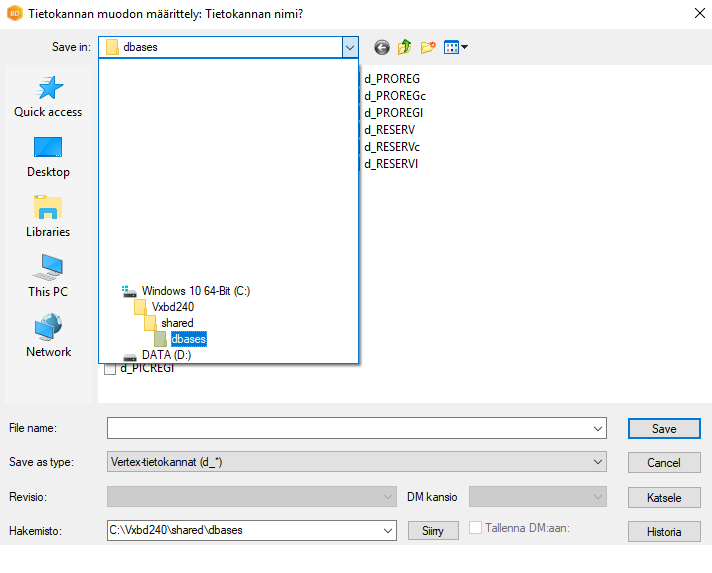Click the Historia button
Image resolution: width=712 pixels, height=573 pixels.
click(x=664, y=532)
